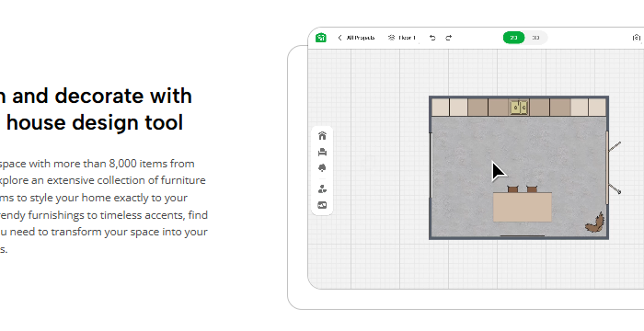This screenshot has height=331, width=644.
Task: Click text 'furnishings to timeless accents, find'
Action: click(118, 215)
